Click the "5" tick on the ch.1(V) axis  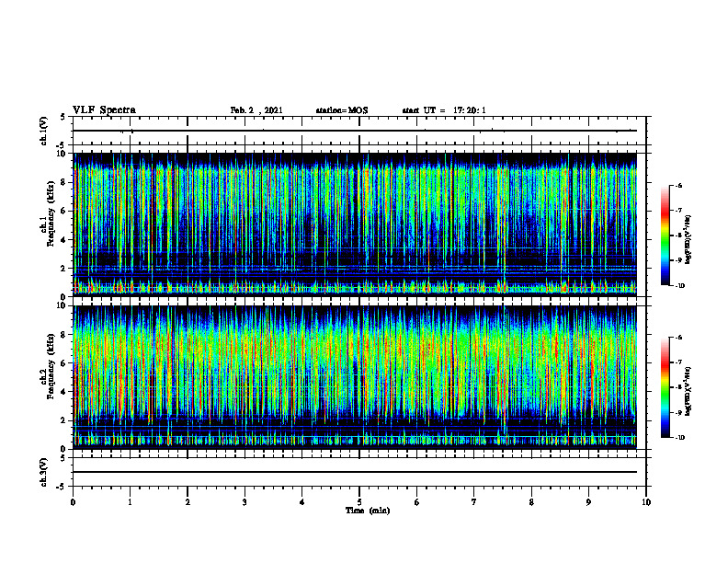[63, 117]
